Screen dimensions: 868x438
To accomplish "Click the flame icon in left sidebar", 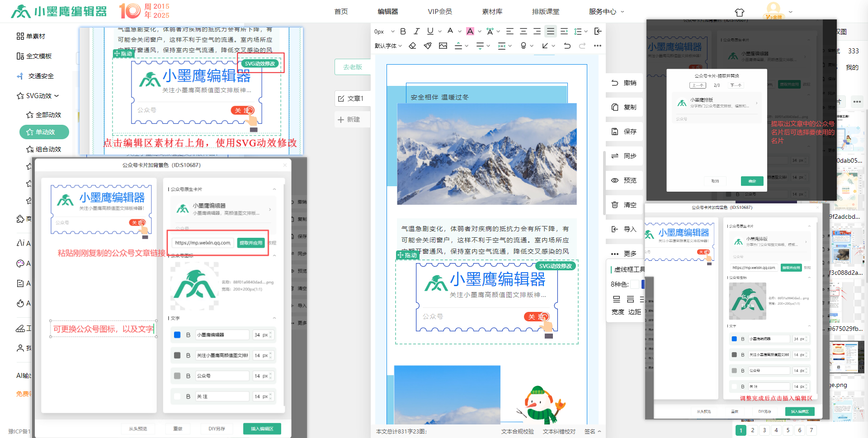I will click(x=20, y=303).
